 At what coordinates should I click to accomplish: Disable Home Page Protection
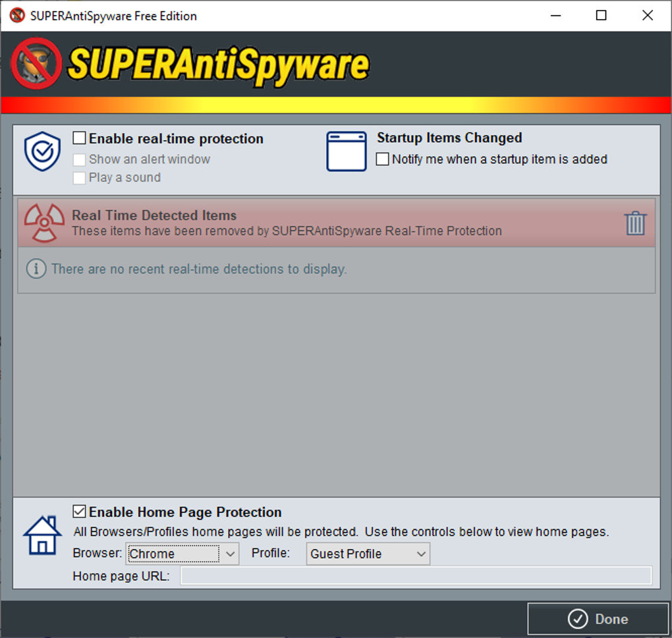[x=79, y=512]
